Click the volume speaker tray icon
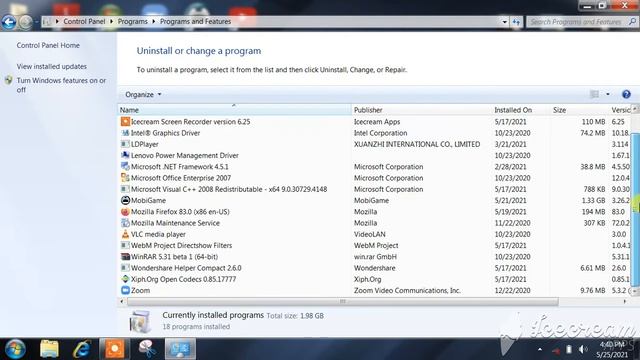640x360 pixels. (583, 349)
